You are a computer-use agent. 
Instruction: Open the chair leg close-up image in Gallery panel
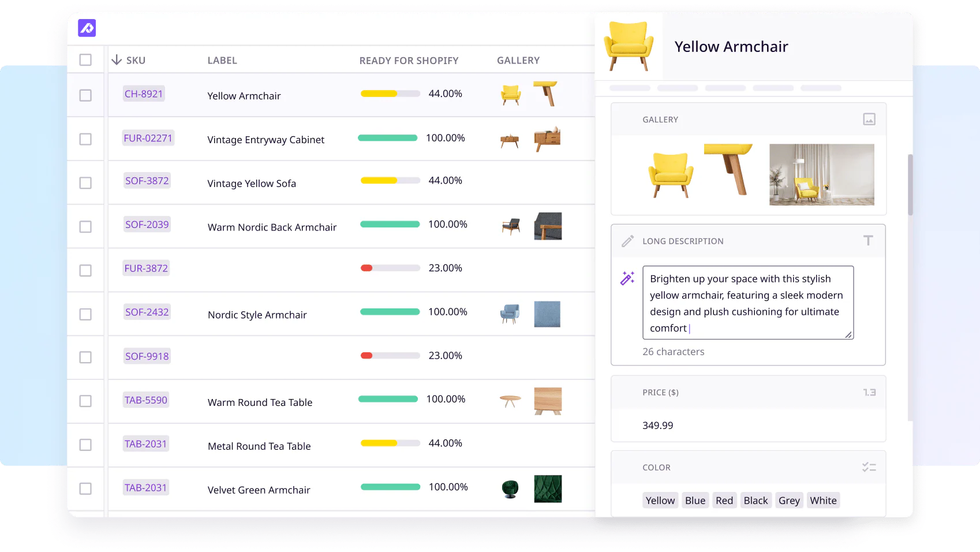point(728,169)
